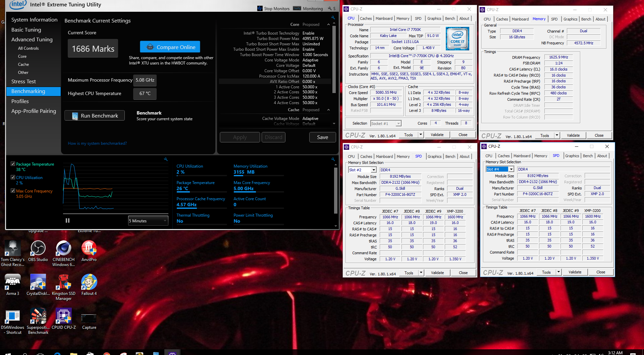644x355 pixels.
Task: Switch to Caches tab in top-left CPU-Z
Action: pos(366,18)
